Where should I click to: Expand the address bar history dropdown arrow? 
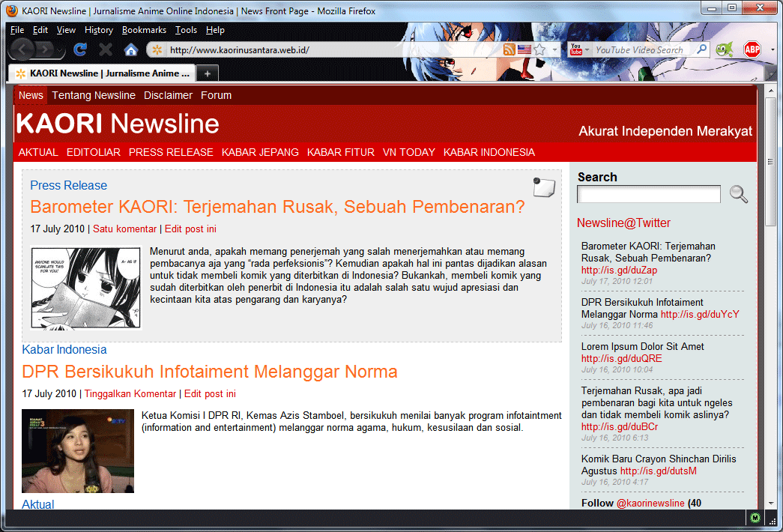pos(555,49)
